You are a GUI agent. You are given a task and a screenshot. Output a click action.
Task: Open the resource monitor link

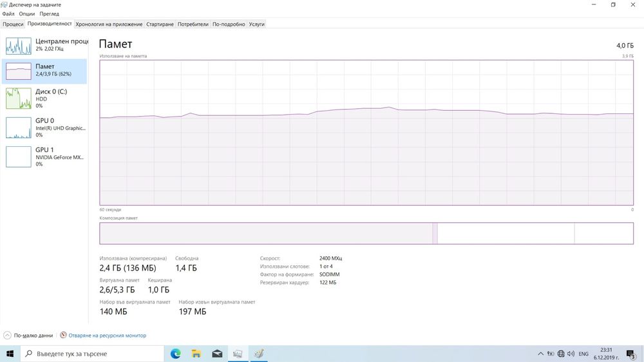coord(107,336)
